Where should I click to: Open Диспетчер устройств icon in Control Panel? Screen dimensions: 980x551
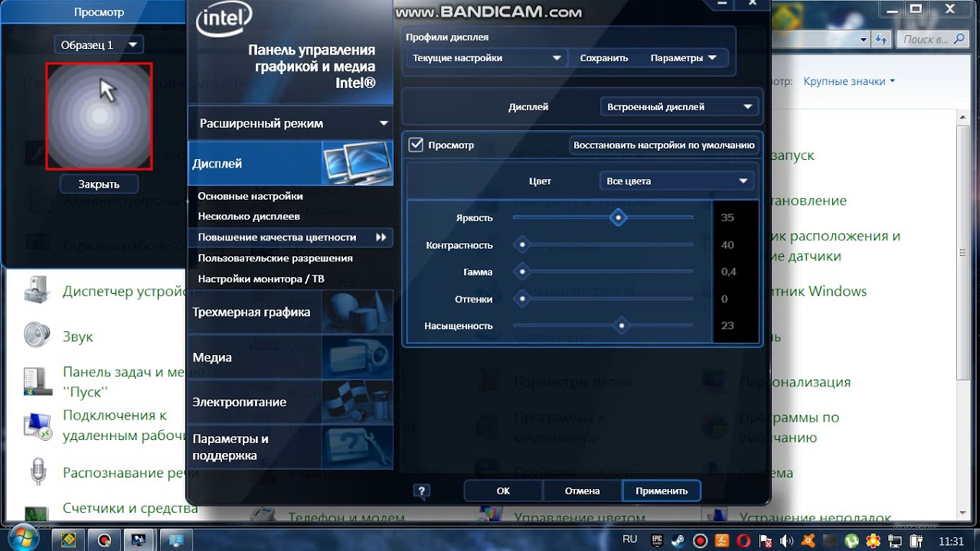point(37,291)
